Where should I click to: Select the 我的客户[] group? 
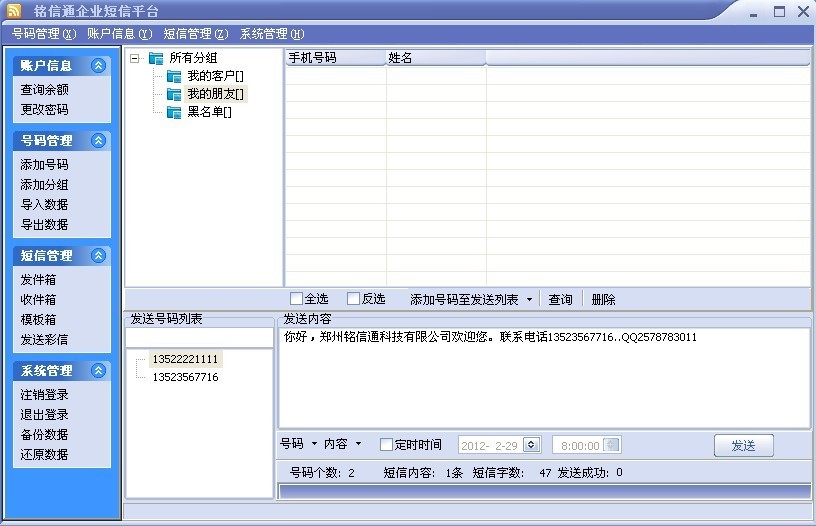coord(215,76)
